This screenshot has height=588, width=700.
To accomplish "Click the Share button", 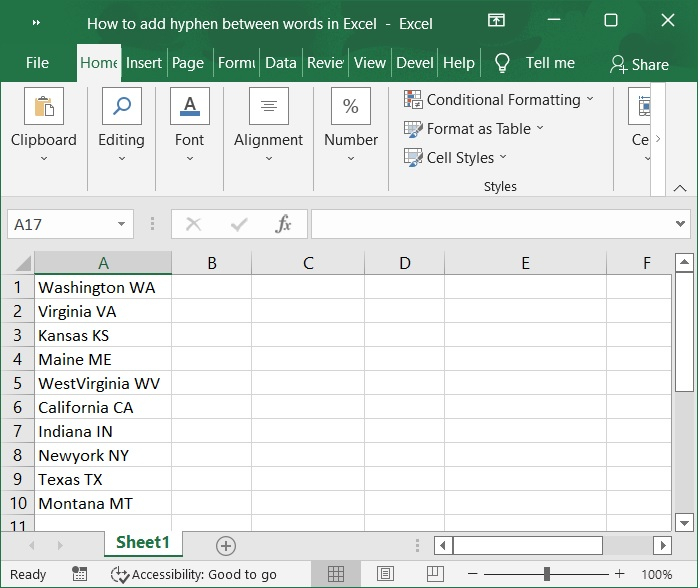I will coord(639,64).
